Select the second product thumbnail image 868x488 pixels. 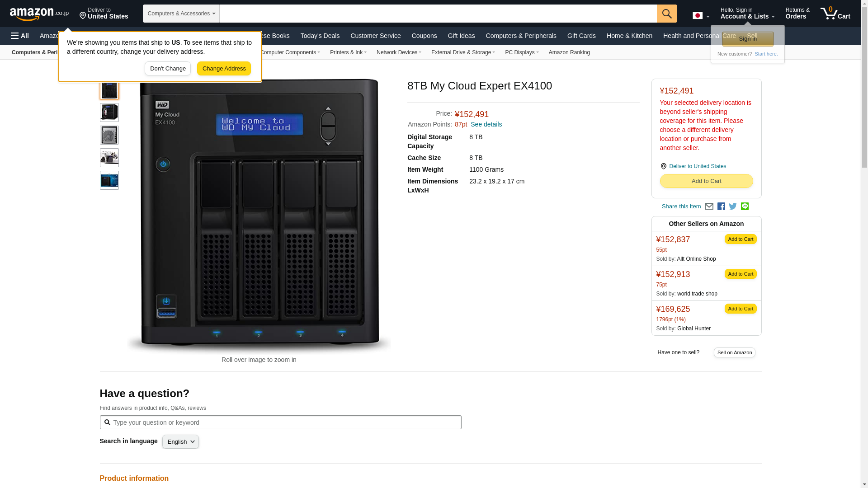(x=109, y=113)
